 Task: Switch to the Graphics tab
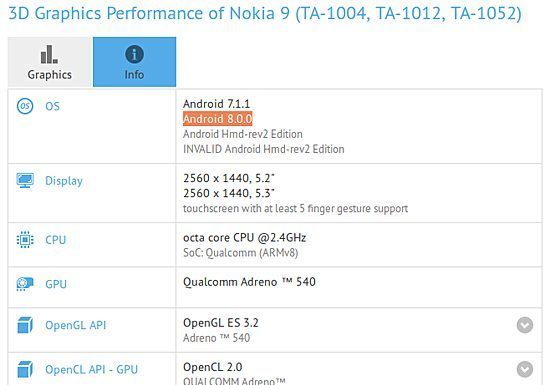pyautogui.click(x=50, y=62)
